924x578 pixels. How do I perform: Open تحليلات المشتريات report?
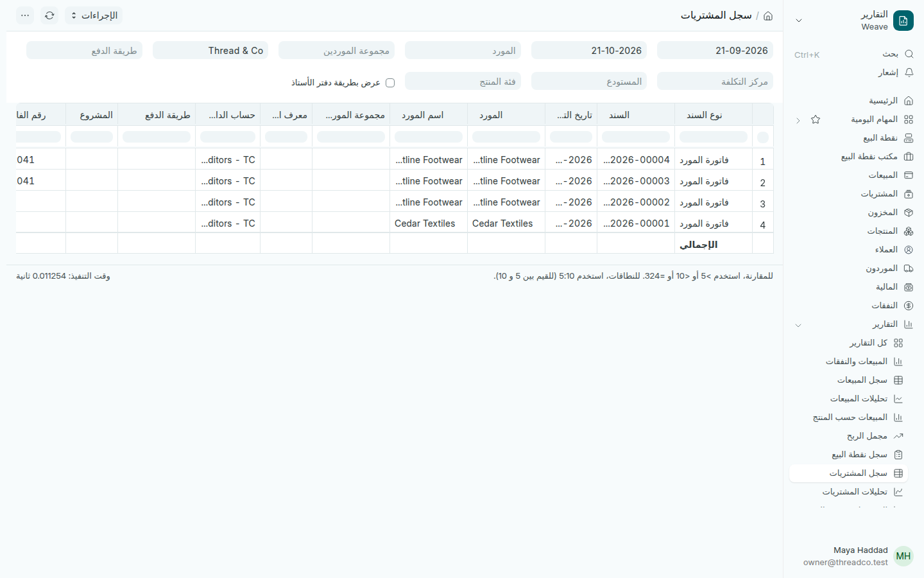pos(848,492)
